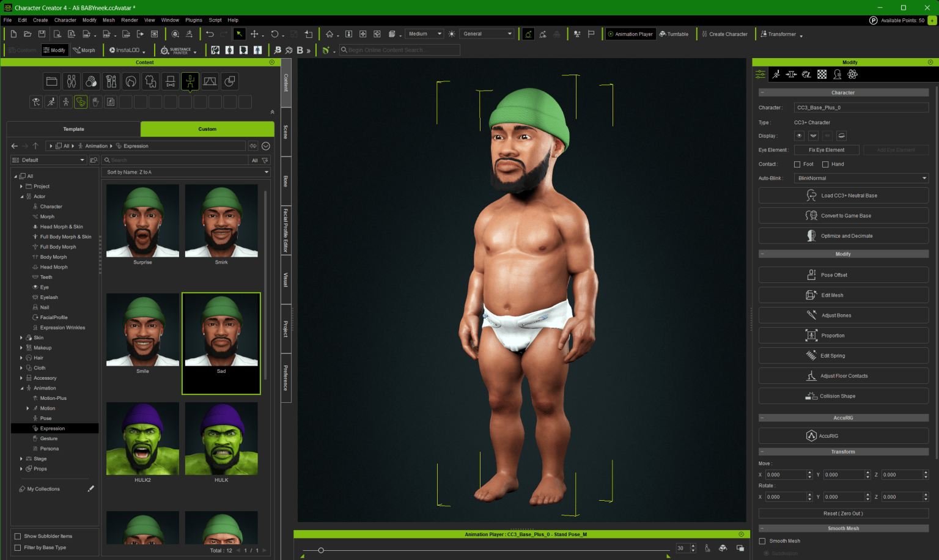939x560 pixels.
Task: Click the New Project icon in toolbar
Action: coord(13,34)
